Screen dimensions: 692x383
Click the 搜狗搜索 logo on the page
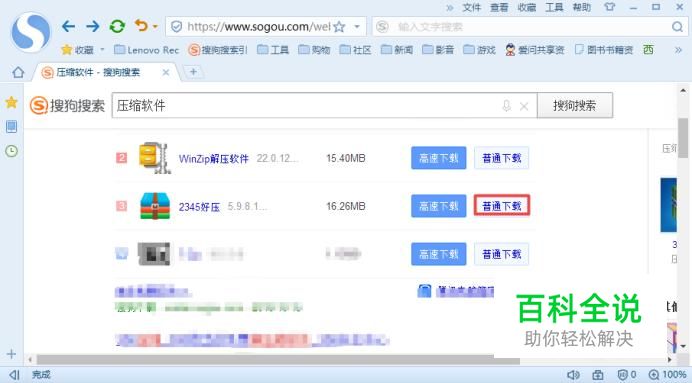point(67,106)
